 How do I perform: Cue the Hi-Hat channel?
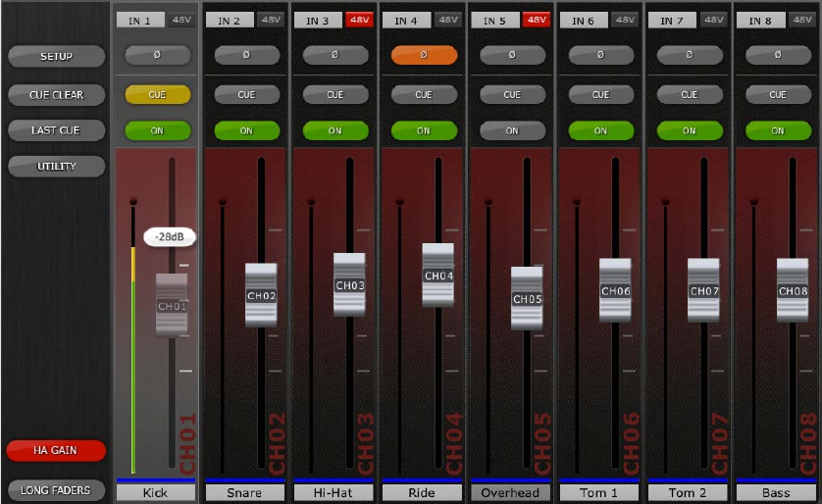click(335, 95)
